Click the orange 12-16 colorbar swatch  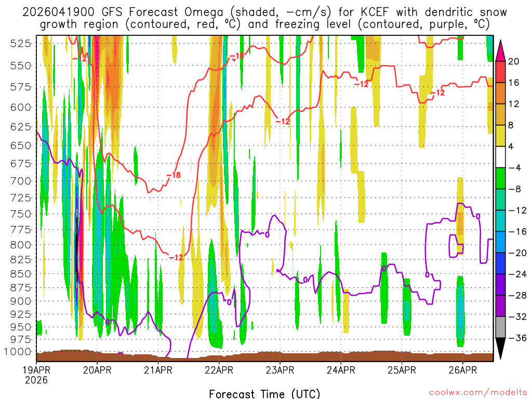point(500,94)
